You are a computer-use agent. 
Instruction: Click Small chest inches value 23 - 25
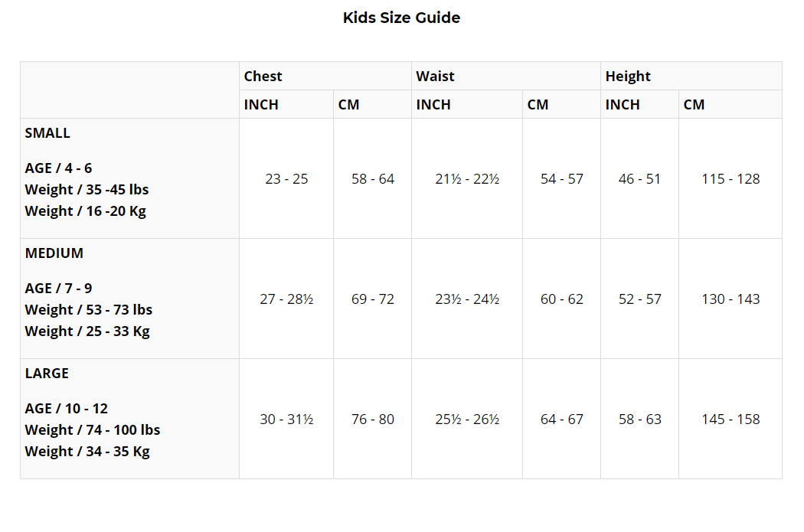tap(286, 179)
